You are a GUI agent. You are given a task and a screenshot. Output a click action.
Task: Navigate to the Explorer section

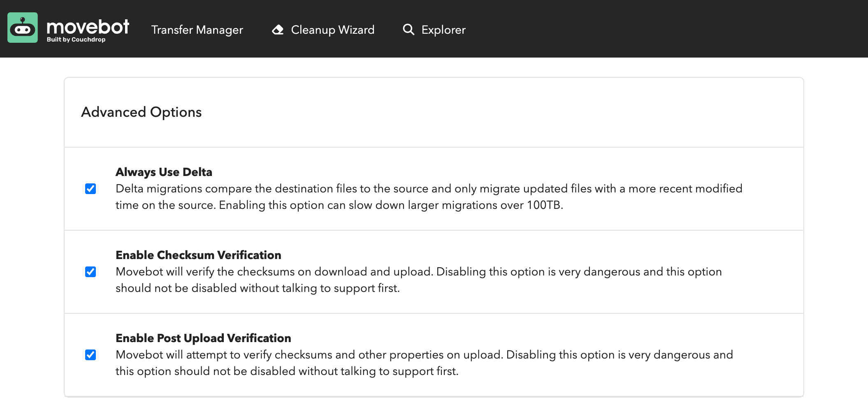443,30
